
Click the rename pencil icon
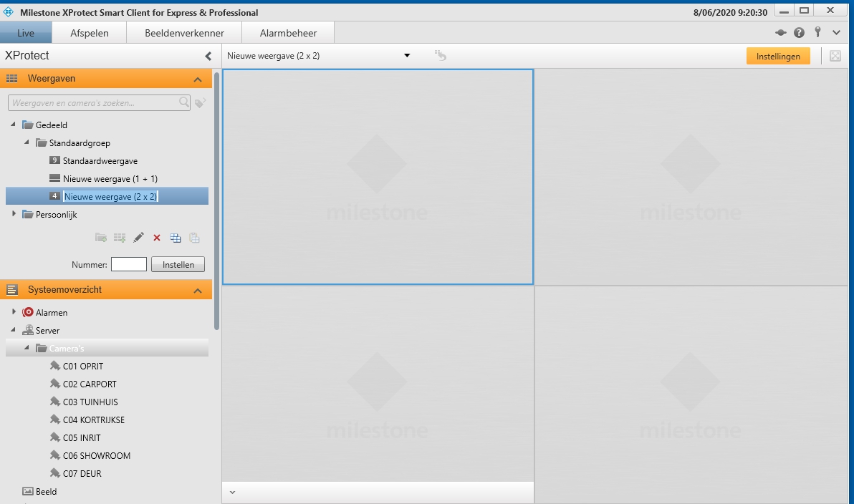[138, 237]
